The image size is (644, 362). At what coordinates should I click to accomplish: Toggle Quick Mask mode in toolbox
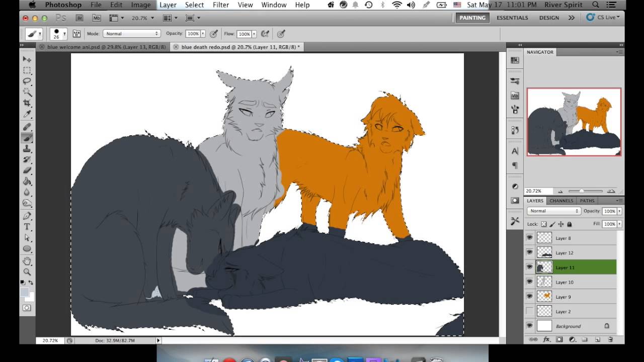coord(27,308)
